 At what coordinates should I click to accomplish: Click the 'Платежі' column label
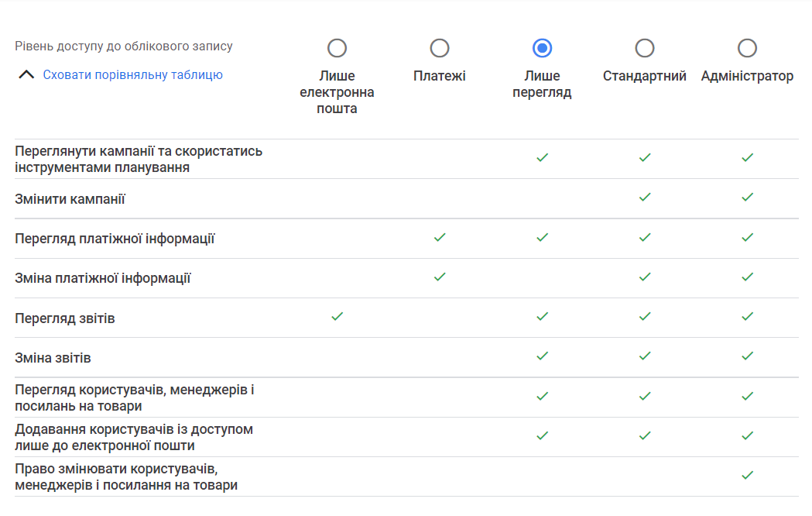pos(439,76)
